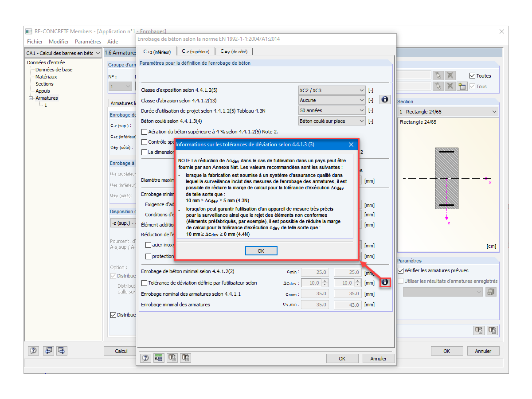Screen dimensions: 532x399
Task: Toggle the Contrôle spécial checkbox
Action: point(144,142)
